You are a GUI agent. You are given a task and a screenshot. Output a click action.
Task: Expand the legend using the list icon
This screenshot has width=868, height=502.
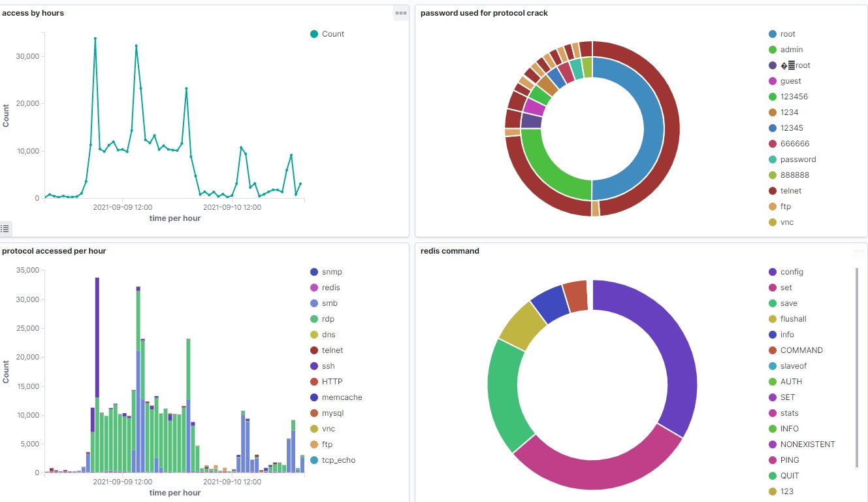coord(5,228)
